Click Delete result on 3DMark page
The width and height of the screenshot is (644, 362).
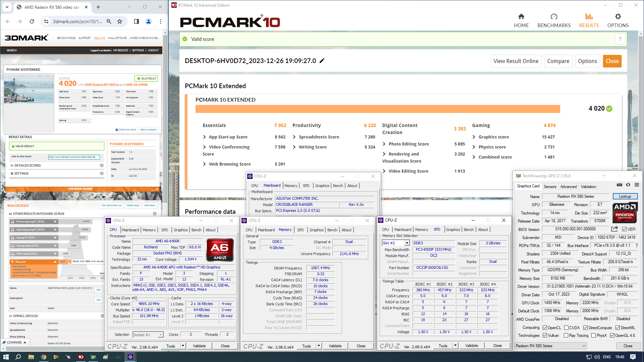(133, 205)
